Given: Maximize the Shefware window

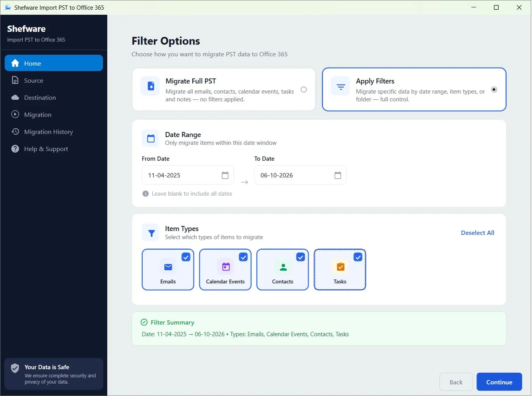Looking at the screenshot, I should pos(496,7).
